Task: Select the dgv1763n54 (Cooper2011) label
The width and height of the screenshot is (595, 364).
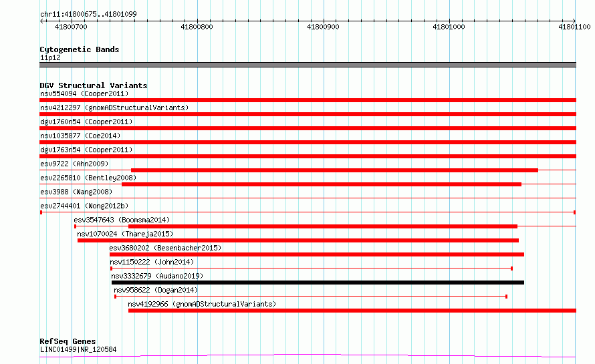Action: point(86,150)
